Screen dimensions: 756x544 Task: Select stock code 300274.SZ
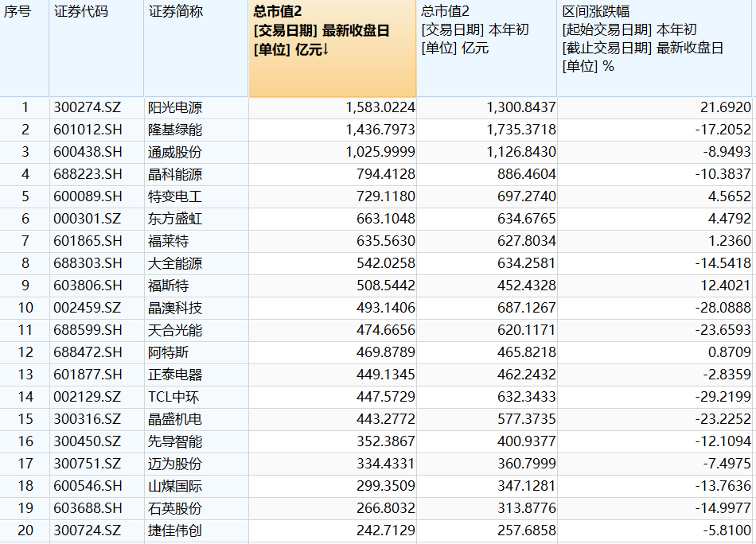[x=88, y=107]
